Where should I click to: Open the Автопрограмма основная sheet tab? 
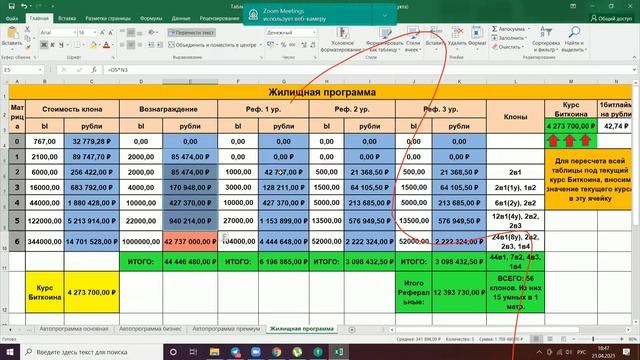(74, 329)
